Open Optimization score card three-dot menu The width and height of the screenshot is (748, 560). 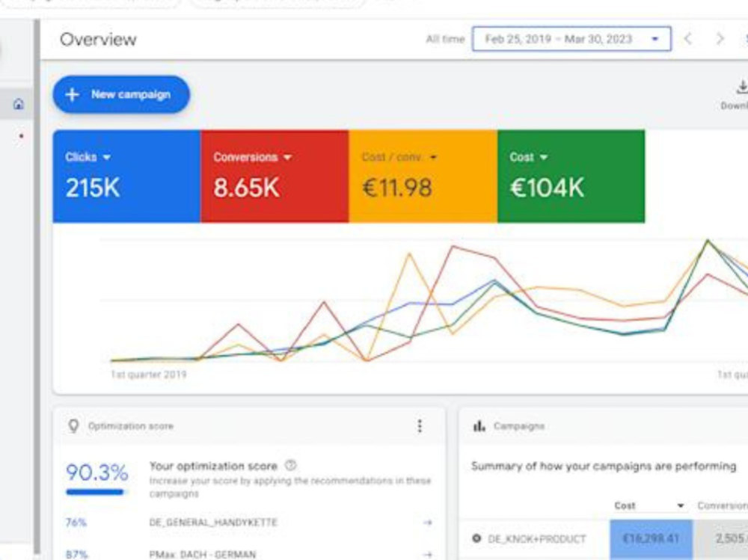[420, 426]
